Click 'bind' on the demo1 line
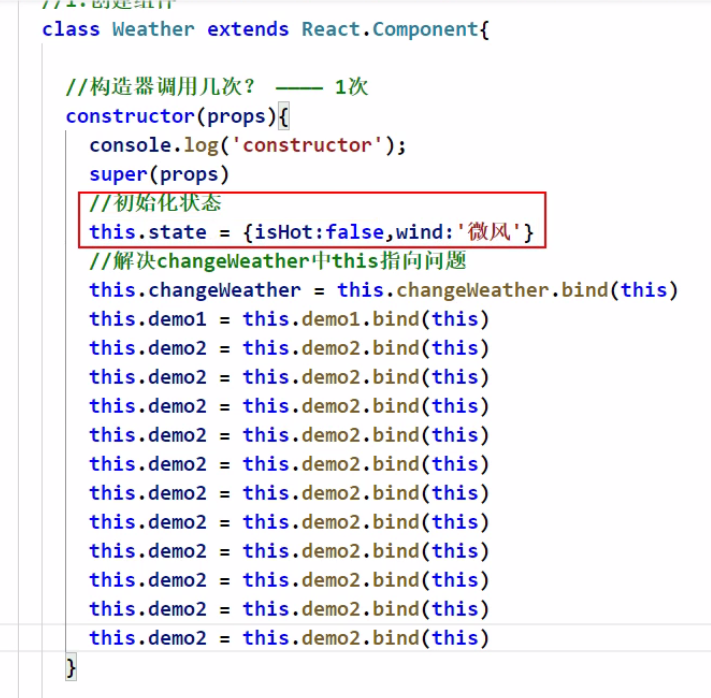Image resolution: width=711 pixels, height=698 pixels. pyautogui.click(x=396, y=319)
